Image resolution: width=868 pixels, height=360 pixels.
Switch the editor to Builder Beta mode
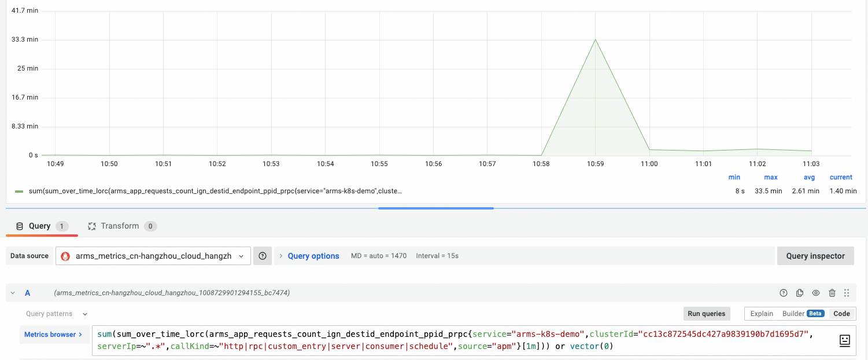803,314
